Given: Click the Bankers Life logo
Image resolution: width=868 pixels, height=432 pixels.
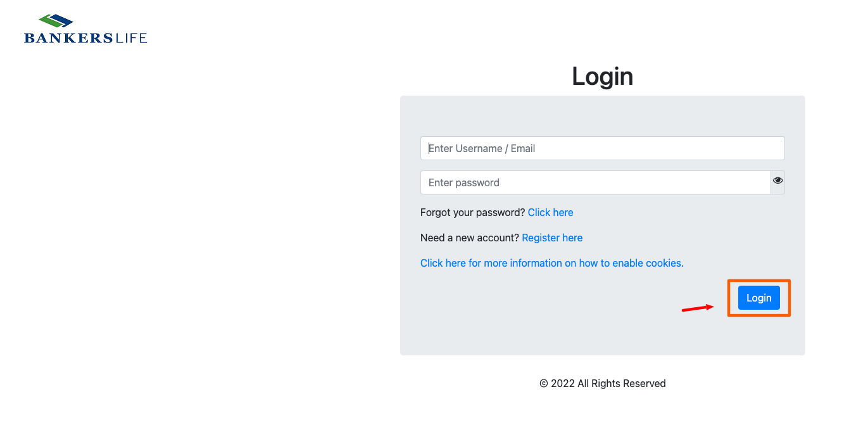Looking at the screenshot, I should pos(85,28).
